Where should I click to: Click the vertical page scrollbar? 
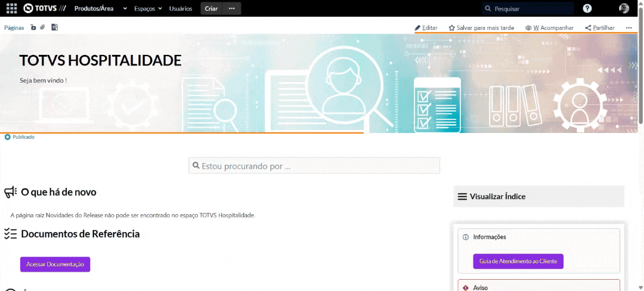pyautogui.click(x=640, y=66)
